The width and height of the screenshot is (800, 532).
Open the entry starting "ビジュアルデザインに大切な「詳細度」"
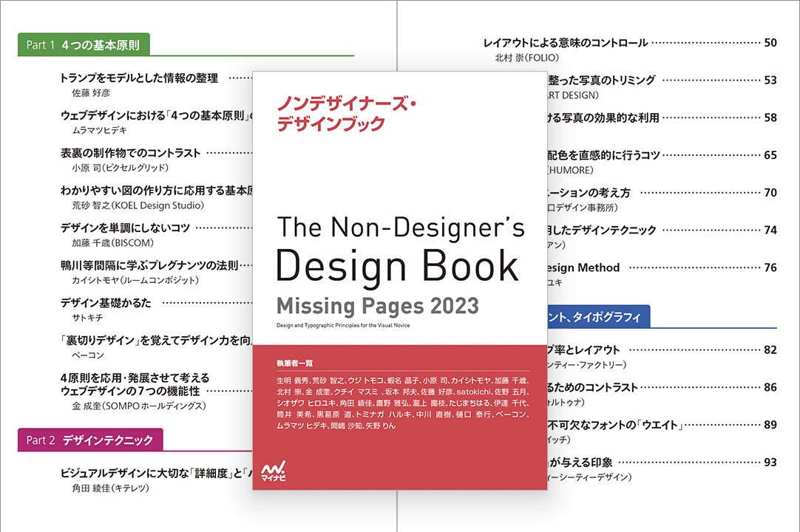click(156, 474)
